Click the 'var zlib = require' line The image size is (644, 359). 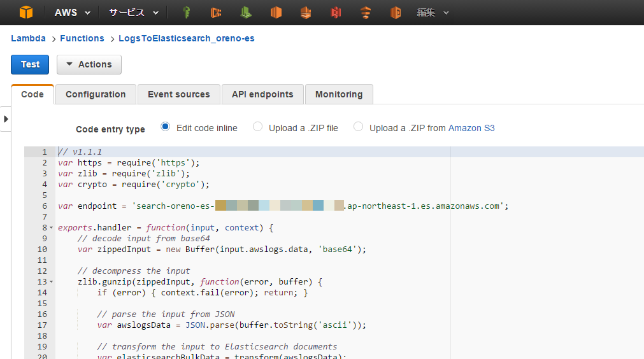click(124, 174)
